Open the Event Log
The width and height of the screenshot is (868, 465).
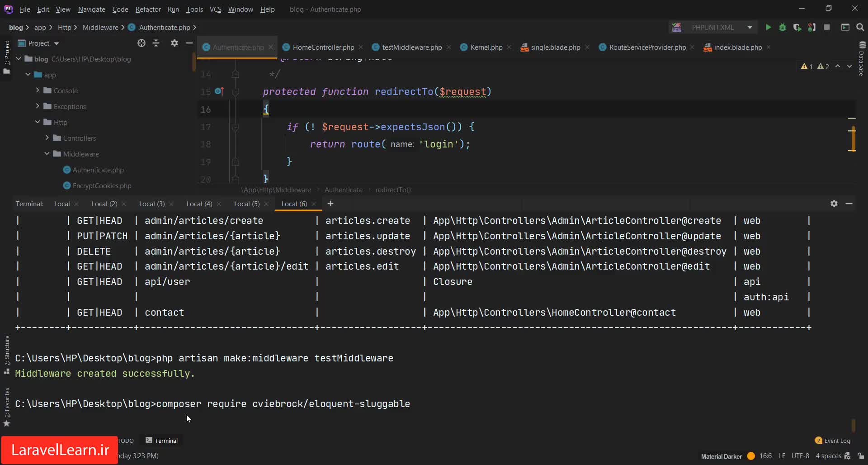(x=833, y=441)
